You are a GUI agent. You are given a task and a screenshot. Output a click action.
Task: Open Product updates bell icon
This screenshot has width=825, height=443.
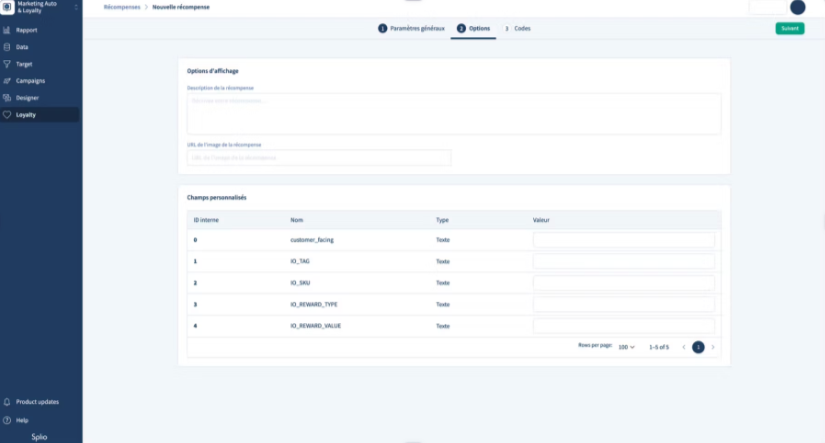(x=7, y=402)
